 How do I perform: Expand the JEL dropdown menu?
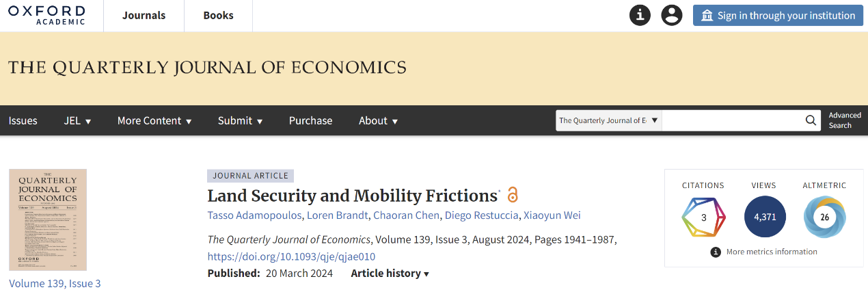coord(78,120)
